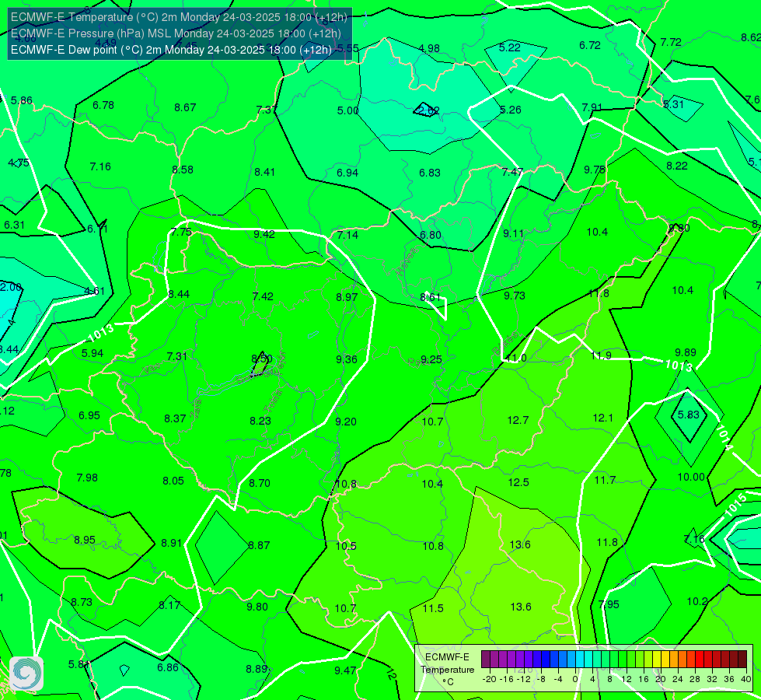Click the swirl logo icon in the map corner

point(26,673)
